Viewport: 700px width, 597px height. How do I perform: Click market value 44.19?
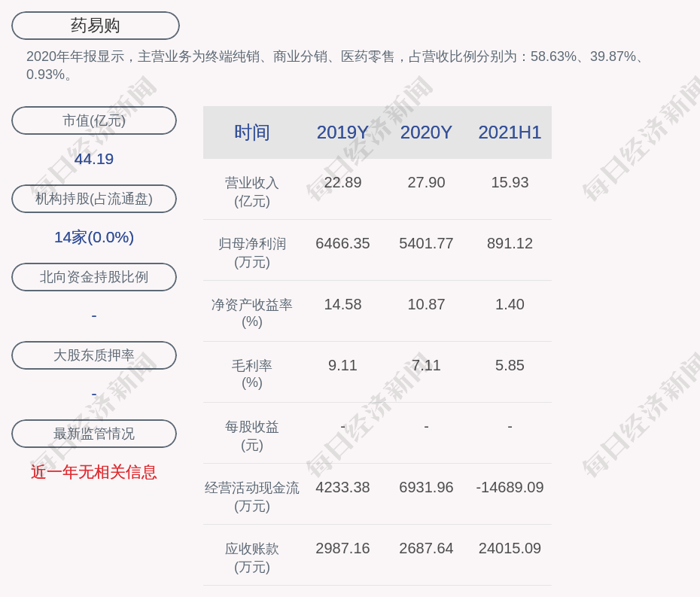pyautogui.click(x=94, y=159)
